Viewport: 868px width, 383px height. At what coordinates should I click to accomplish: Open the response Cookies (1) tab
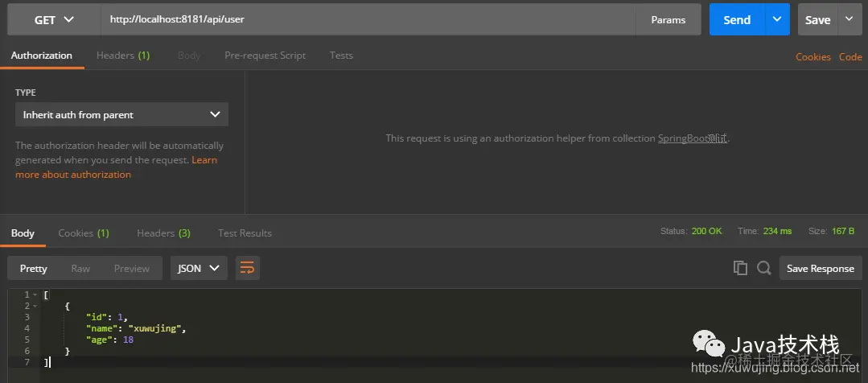[x=84, y=233]
